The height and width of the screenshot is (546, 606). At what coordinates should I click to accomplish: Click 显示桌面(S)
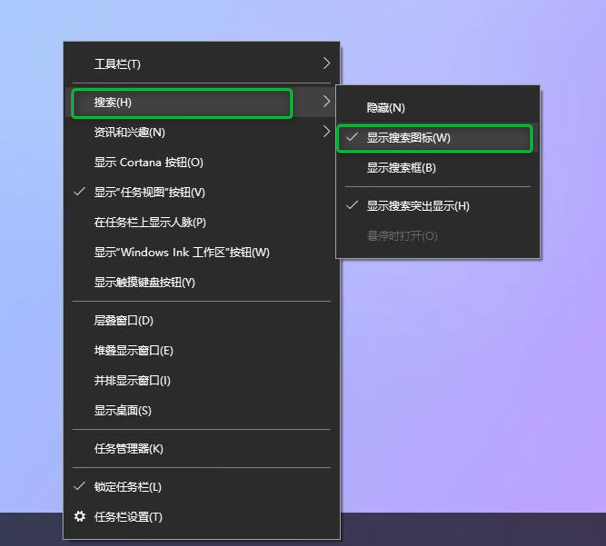coord(201,410)
